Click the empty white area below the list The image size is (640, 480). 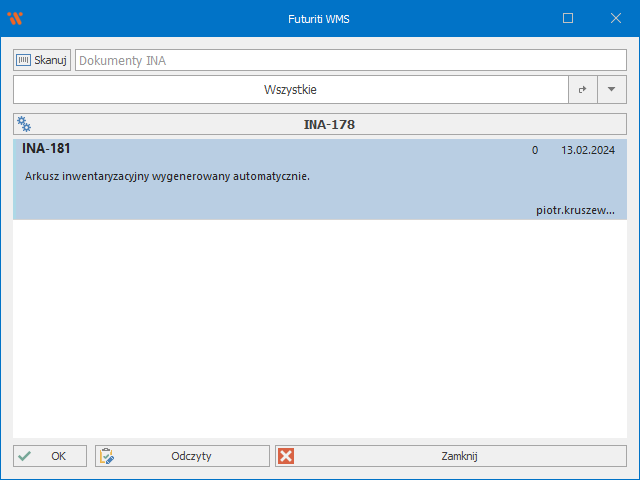(x=320, y=330)
